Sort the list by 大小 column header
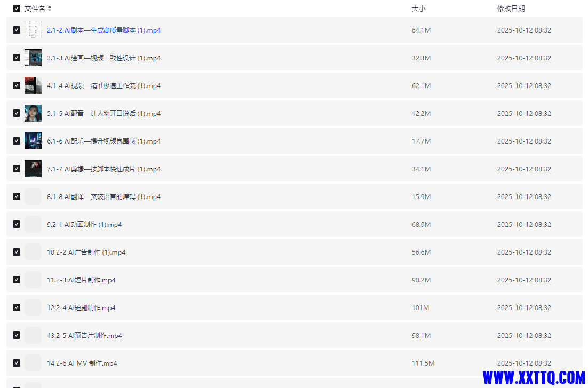 (x=418, y=9)
